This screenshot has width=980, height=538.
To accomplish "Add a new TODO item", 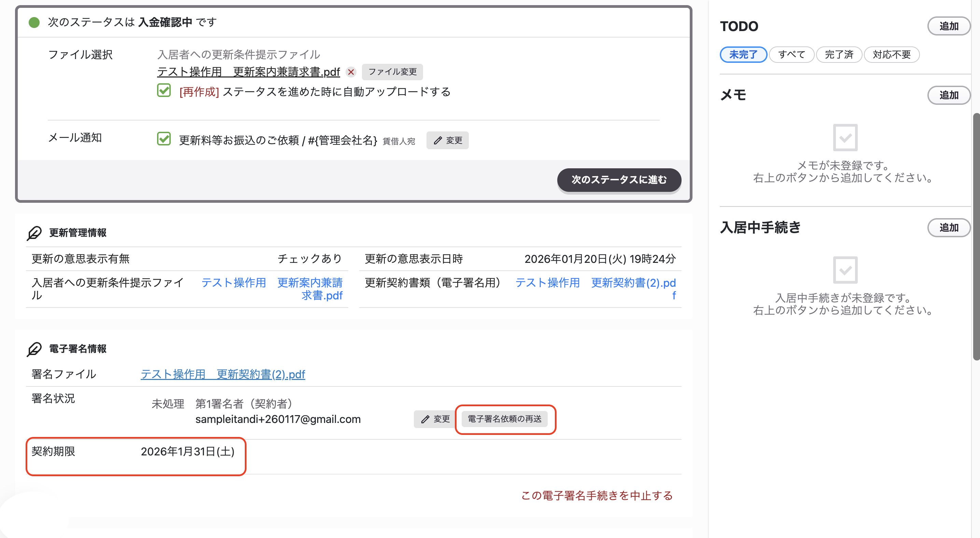I will coord(949,26).
